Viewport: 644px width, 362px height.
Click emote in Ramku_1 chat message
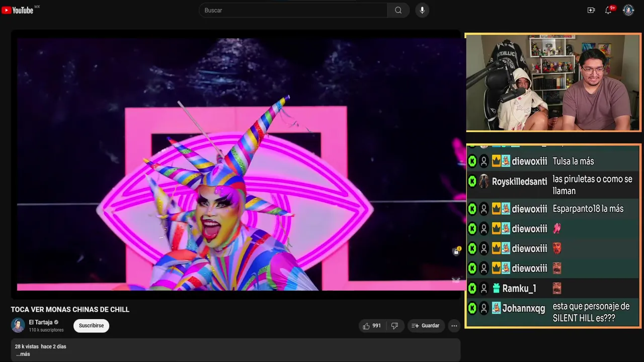[x=557, y=289]
